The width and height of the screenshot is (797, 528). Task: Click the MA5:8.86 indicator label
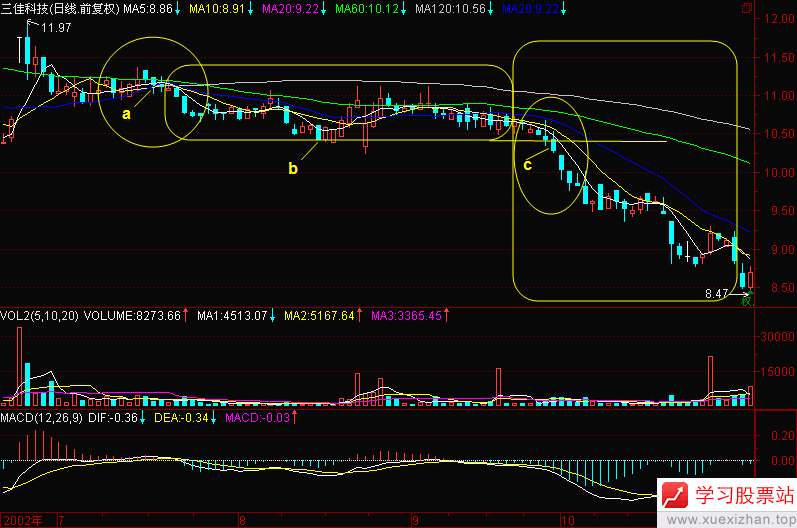pos(147,9)
